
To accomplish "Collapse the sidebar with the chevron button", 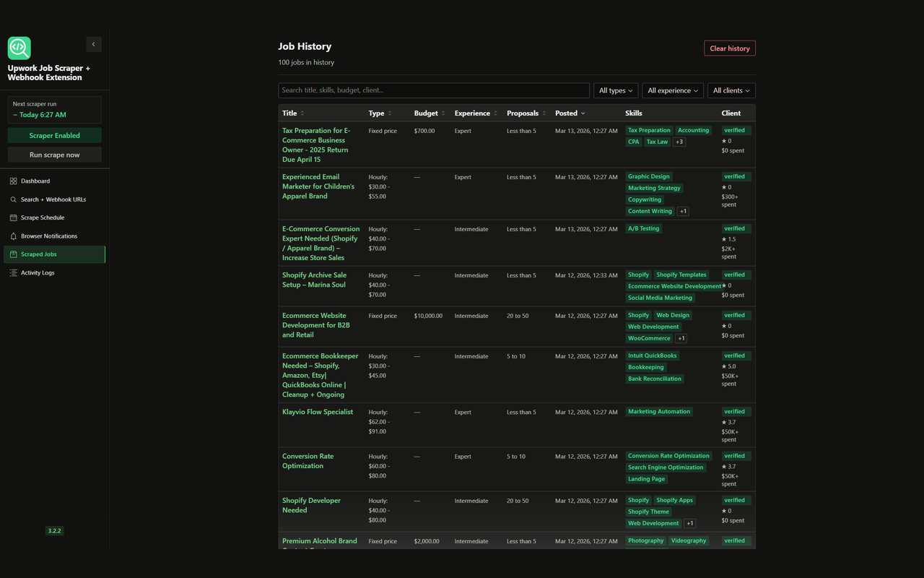I will 94,44.
